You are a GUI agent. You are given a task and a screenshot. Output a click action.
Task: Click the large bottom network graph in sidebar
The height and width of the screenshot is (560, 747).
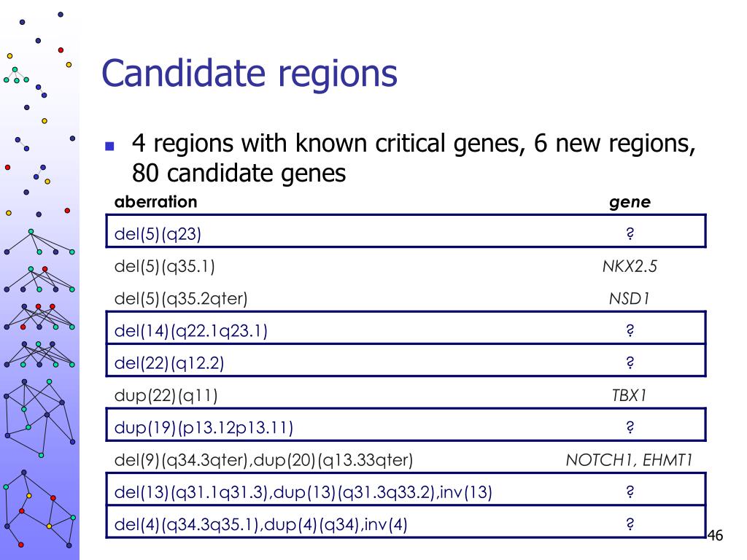39,508
